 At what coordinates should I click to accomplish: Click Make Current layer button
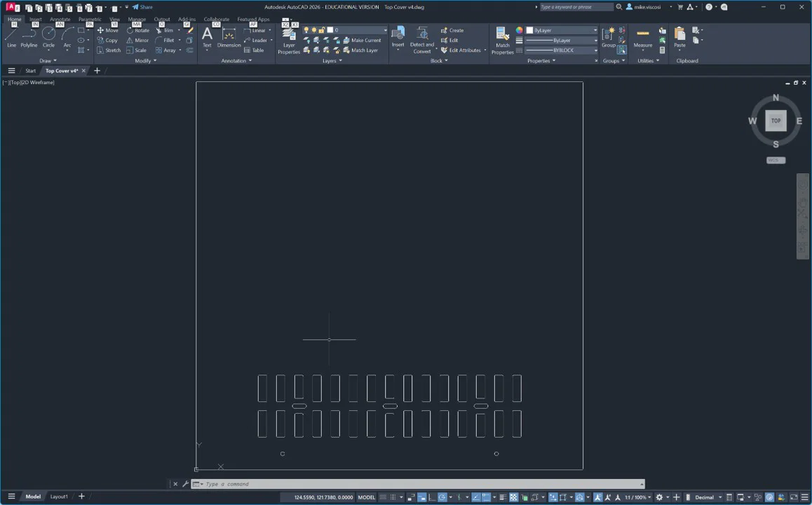pyautogui.click(x=362, y=40)
